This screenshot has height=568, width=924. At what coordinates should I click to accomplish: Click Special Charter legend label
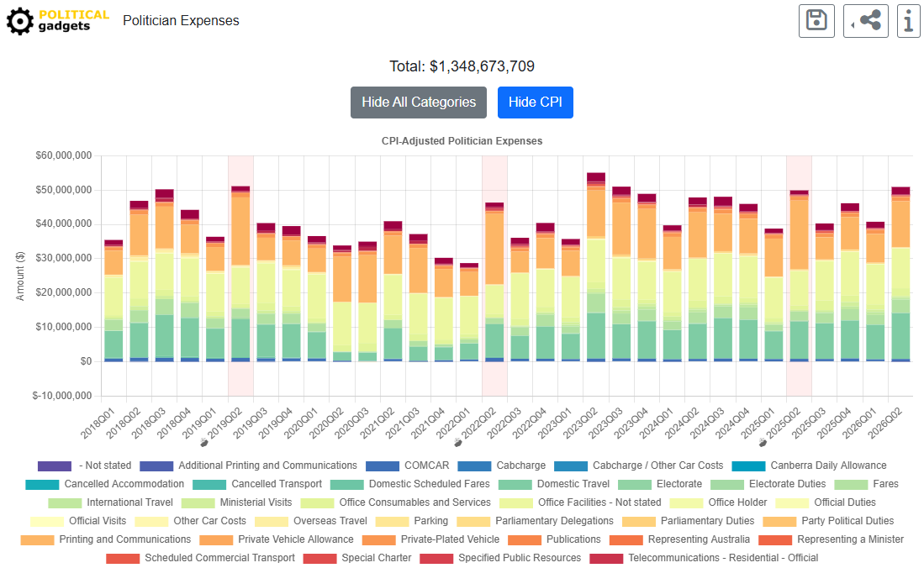pos(377,557)
